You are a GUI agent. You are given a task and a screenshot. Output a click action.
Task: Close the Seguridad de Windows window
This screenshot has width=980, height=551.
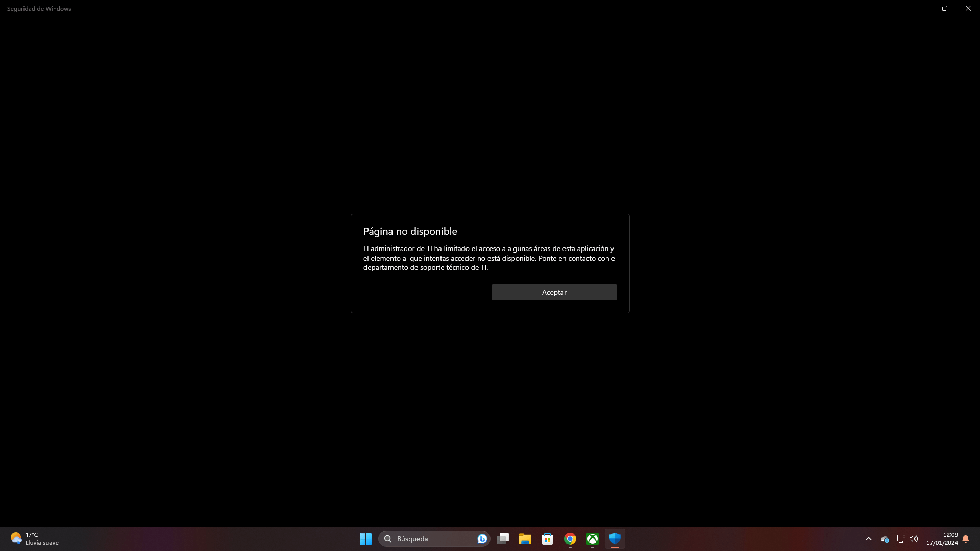968,8
